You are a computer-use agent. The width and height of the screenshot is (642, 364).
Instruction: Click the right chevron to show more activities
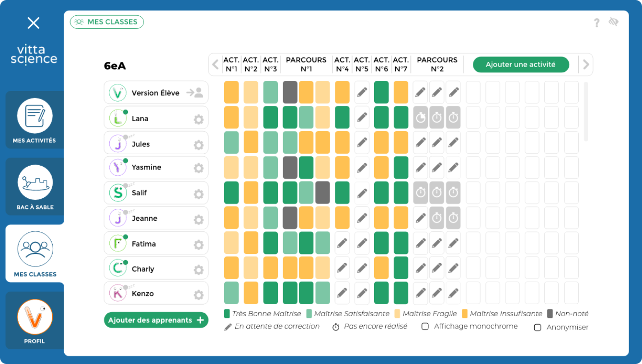click(x=585, y=64)
